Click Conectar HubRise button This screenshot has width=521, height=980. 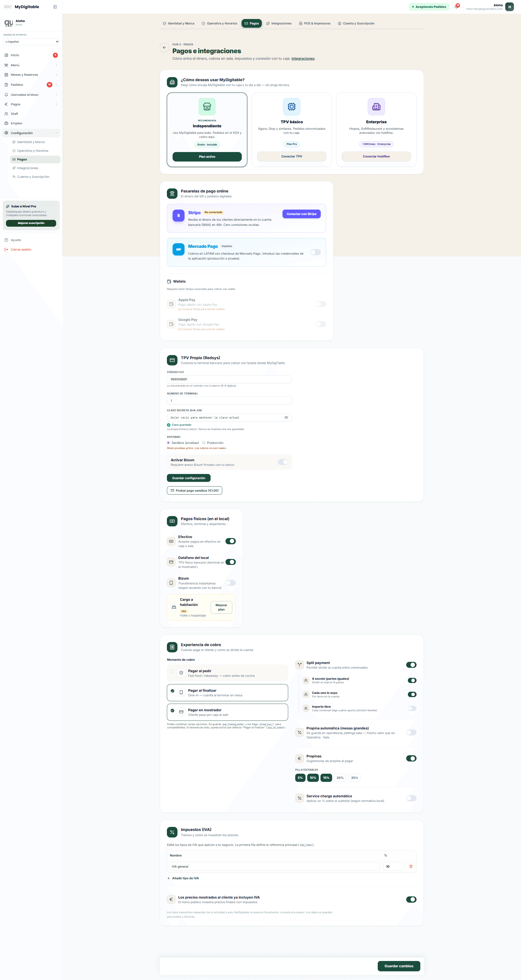click(376, 156)
